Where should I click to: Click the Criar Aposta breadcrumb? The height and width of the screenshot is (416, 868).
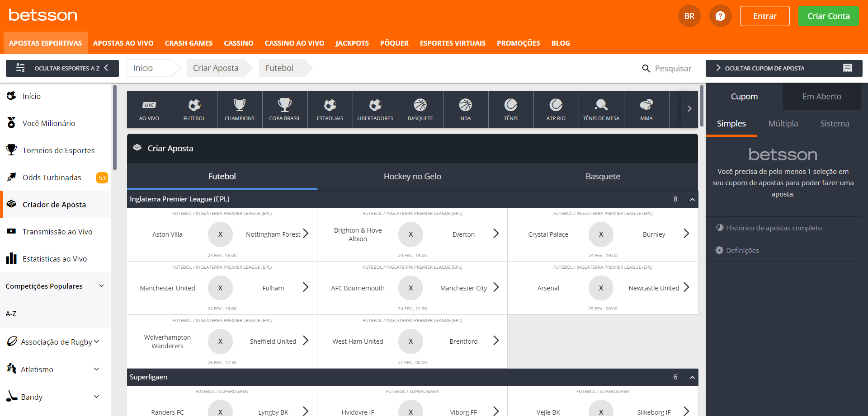(216, 68)
